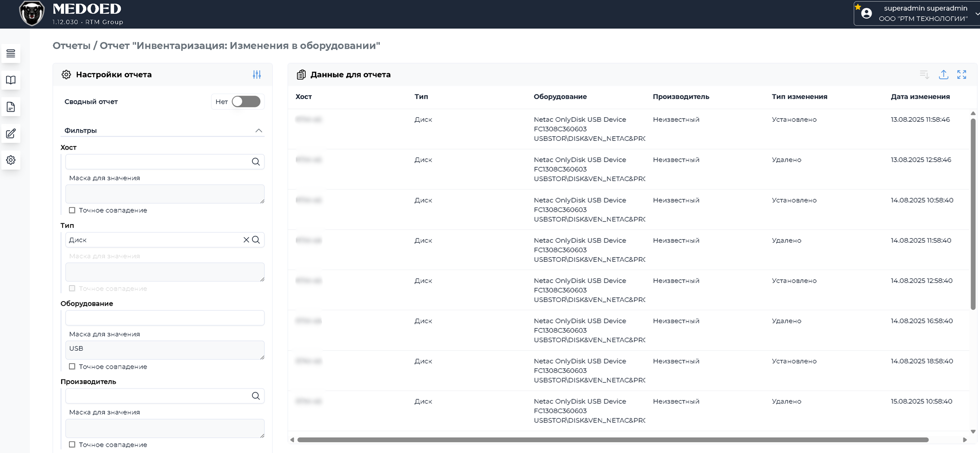Screen dimensions: 980x453
Task: Clear the Диск value in Тип filter
Action: click(x=246, y=240)
